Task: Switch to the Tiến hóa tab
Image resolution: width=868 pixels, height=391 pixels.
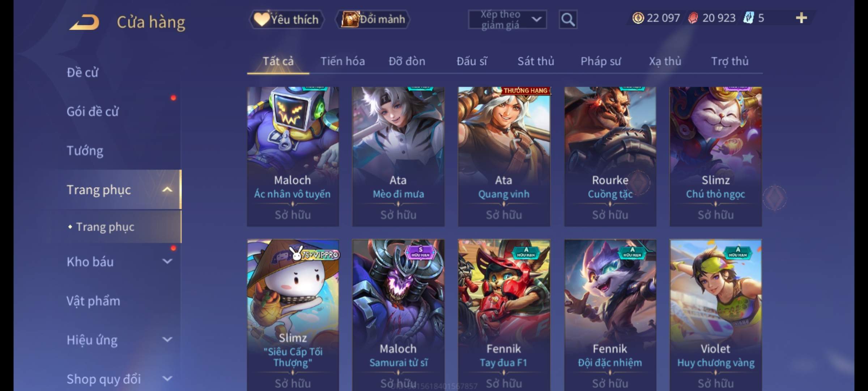Action: click(x=342, y=61)
